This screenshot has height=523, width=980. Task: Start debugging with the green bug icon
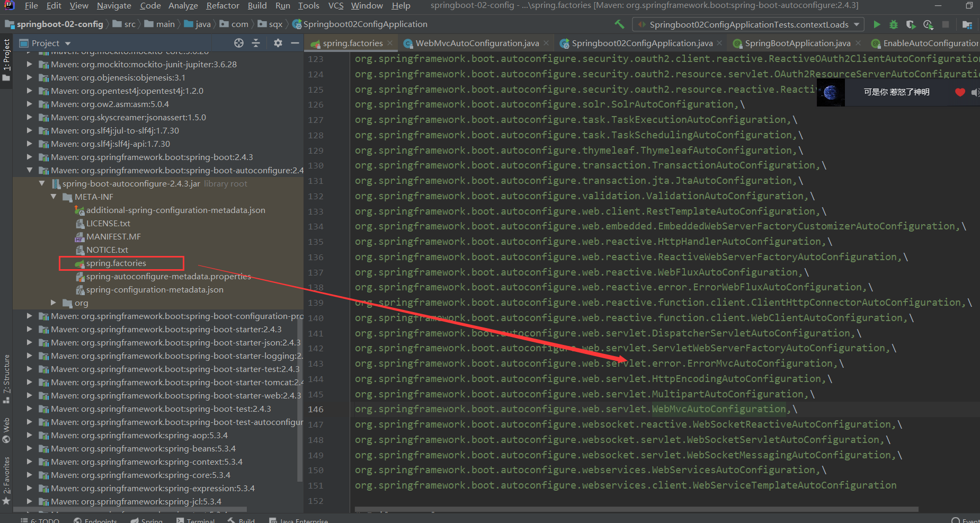[x=894, y=24]
